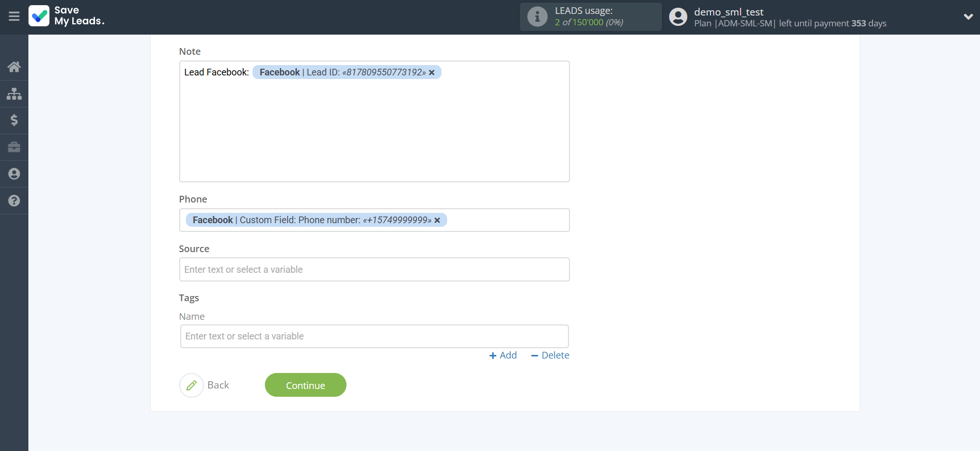Expand the account dropdown chevron
Screen dimensions: 980x451
click(x=968, y=17)
